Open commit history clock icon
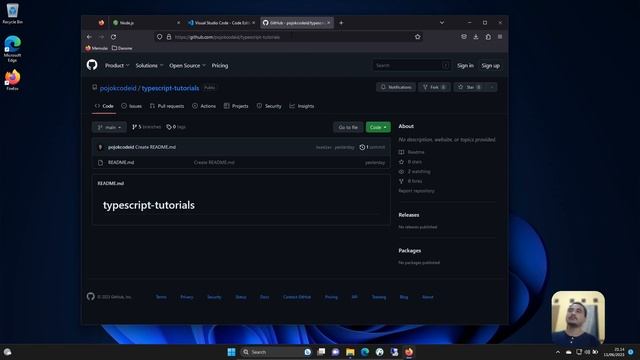640x360 pixels. pyautogui.click(x=362, y=147)
